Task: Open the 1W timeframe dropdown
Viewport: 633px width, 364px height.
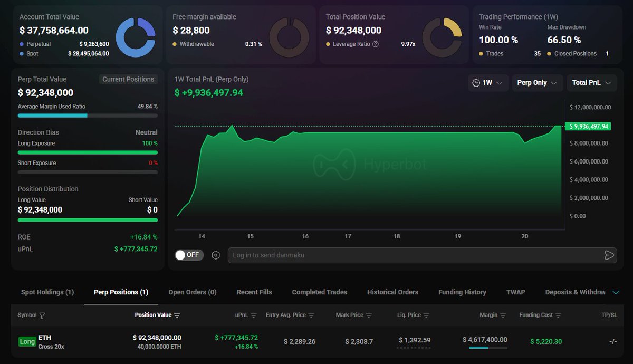Action: (488, 83)
